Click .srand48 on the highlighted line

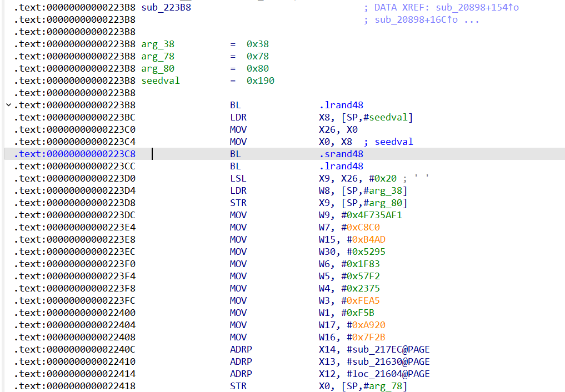click(341, 154)
